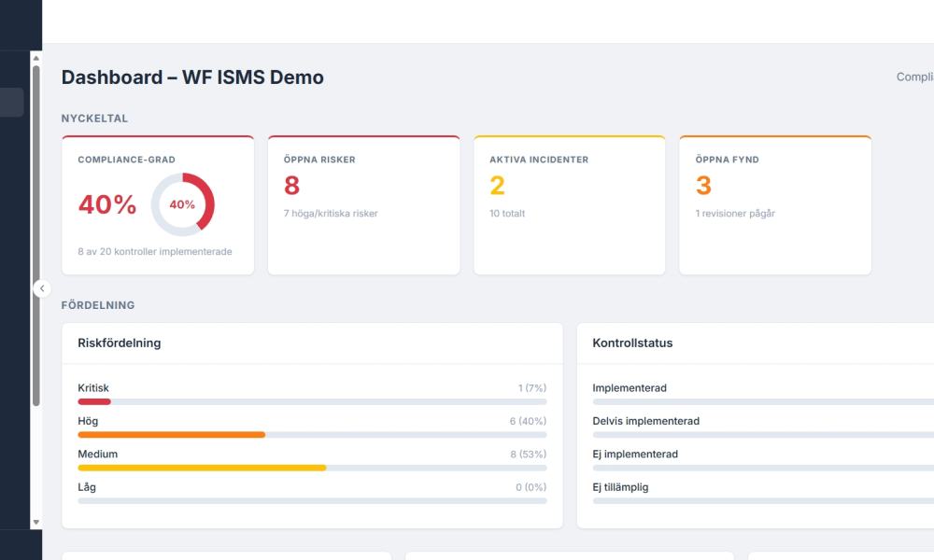Collapse the sidebar using the chevron handle
The image size is (934, 560).
41,288
